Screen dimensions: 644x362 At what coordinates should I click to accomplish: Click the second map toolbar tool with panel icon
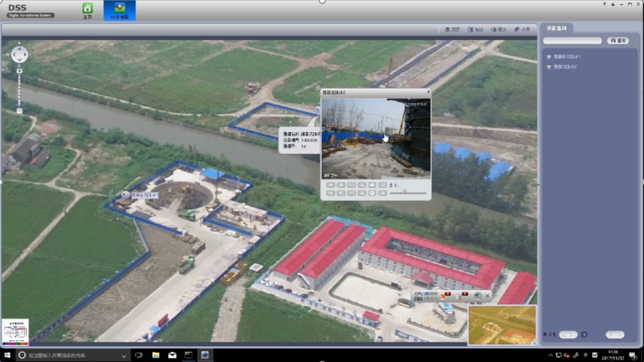(475, 29)
